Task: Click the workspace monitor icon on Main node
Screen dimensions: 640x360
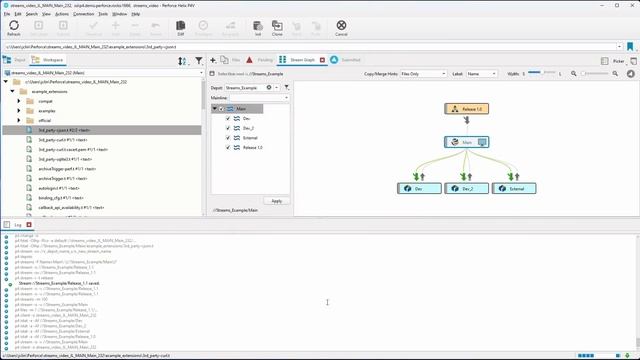Action: click(482, 142)
